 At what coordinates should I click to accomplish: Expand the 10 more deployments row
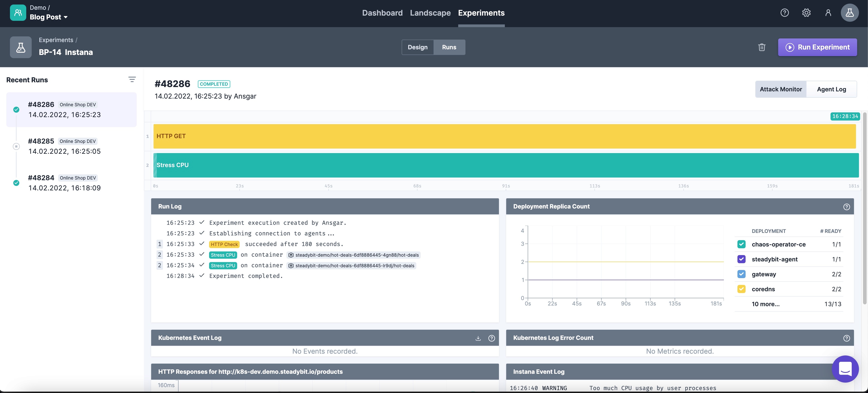pos(765,304)
